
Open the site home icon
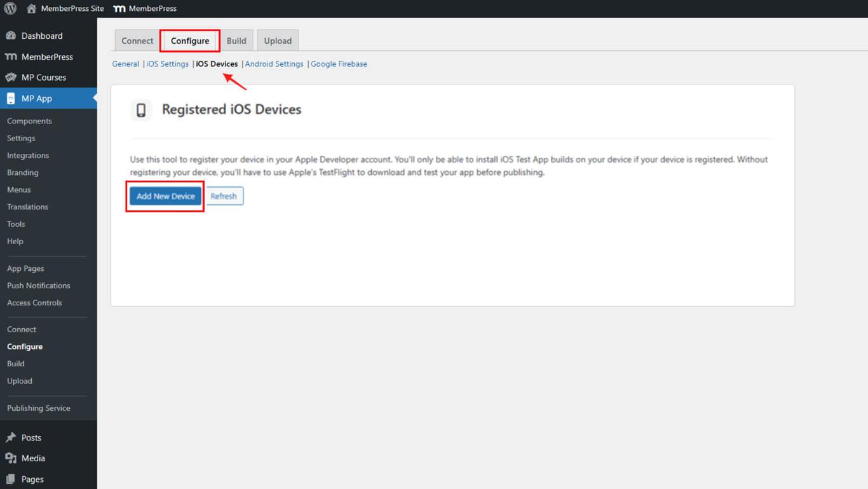coord(31,9)
